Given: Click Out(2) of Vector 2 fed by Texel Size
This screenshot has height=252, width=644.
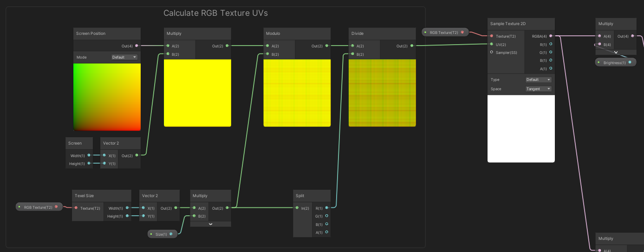Looking at the screenshot, I should [x=176, y=208].
